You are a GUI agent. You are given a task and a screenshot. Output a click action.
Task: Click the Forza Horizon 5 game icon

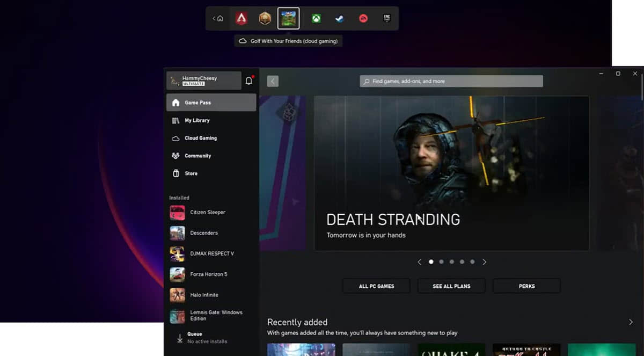[177, 274]
